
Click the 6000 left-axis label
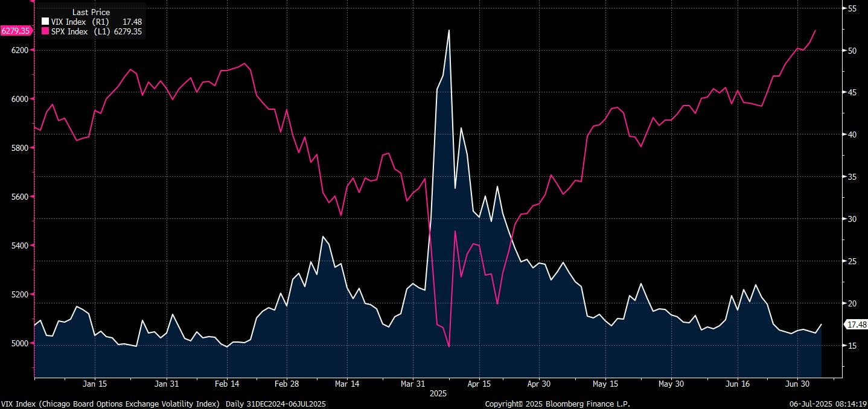coord(19,98)
